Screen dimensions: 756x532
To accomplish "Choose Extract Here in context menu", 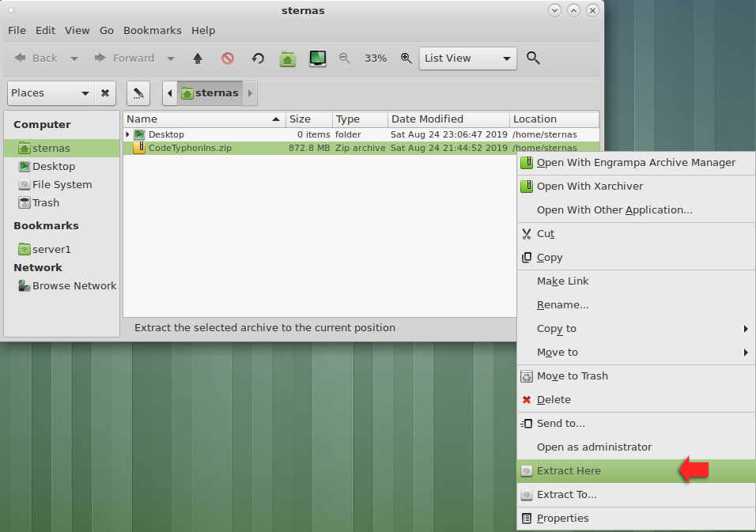I will point(636,471).
